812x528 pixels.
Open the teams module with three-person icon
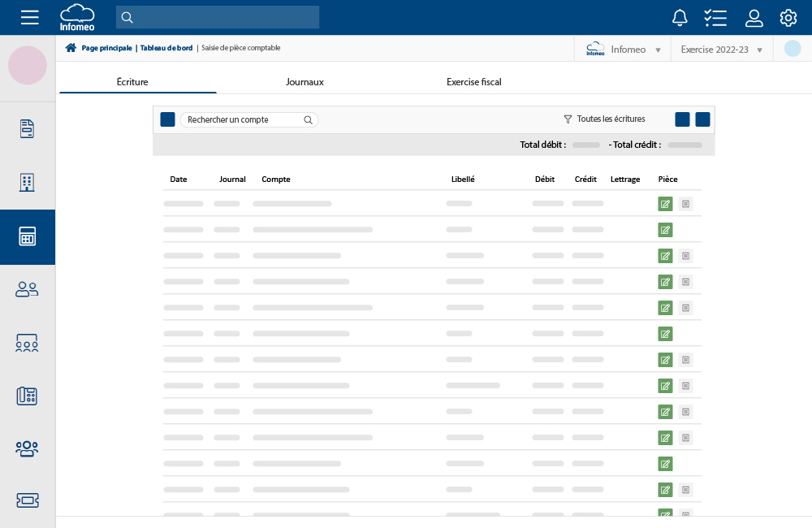(x=27, y=448)
